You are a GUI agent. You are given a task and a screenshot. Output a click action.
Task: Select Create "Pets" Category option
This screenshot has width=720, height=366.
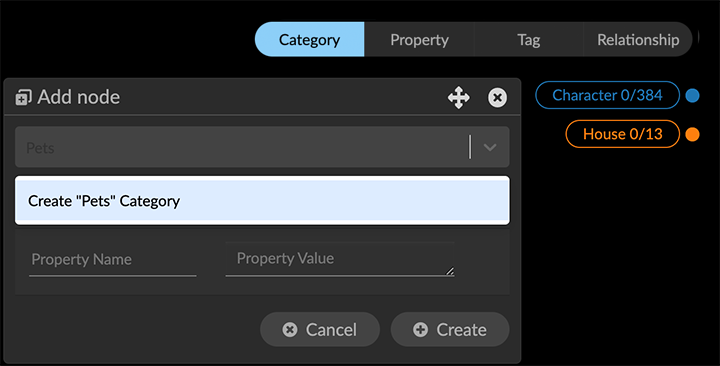tap(262, 201)
